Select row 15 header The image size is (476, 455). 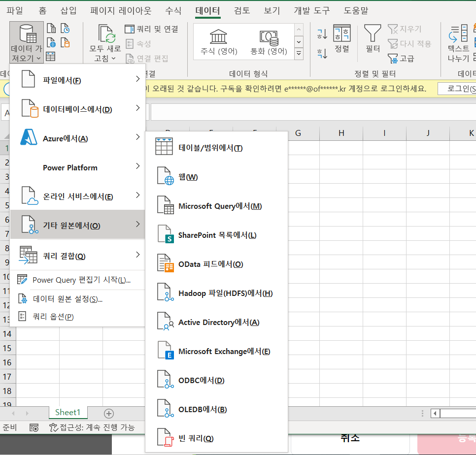click(x=7, y=348)
